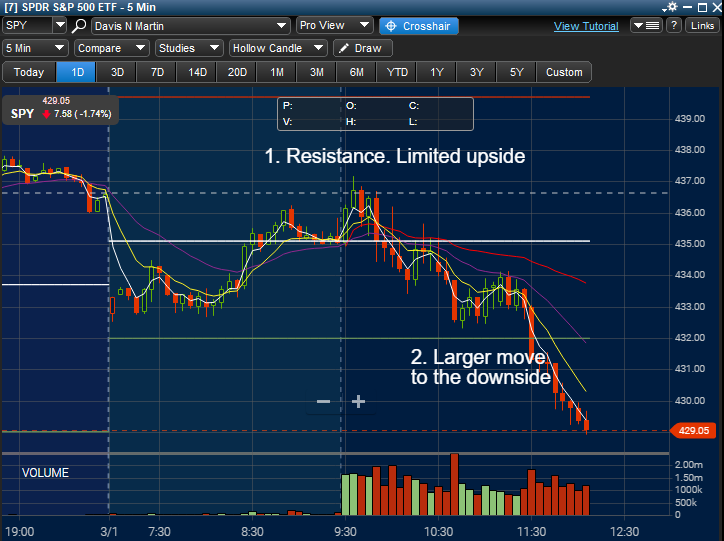Open the Studies dropdown

(189, 48)
